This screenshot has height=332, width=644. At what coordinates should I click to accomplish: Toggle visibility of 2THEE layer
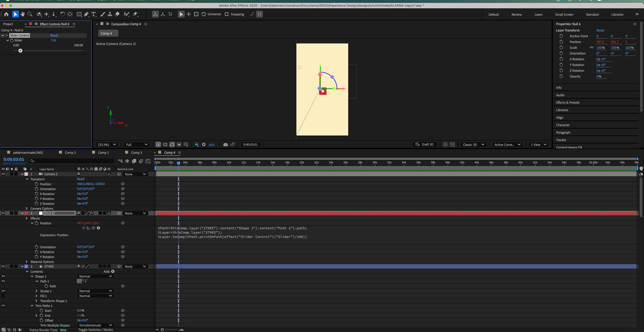[3, 267]
